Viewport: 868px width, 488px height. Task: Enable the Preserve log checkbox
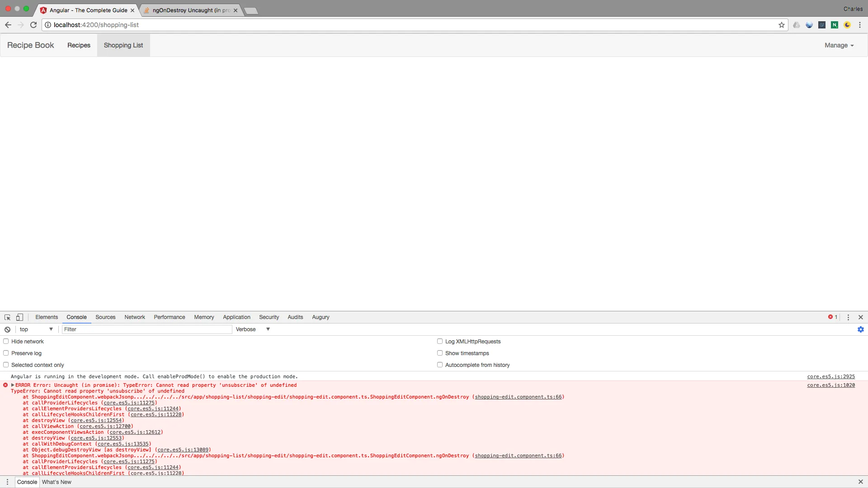click(6, 353)
